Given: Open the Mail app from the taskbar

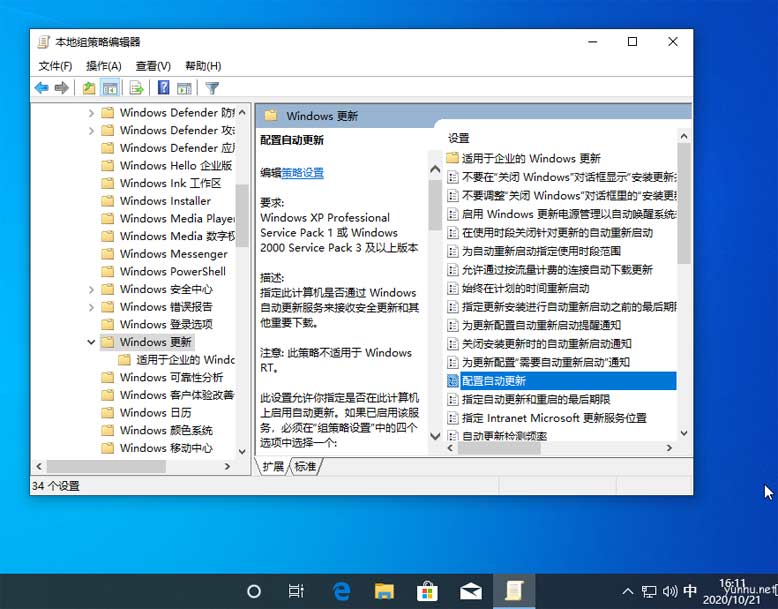Looking at the screenshot, I should coord(470,591).
